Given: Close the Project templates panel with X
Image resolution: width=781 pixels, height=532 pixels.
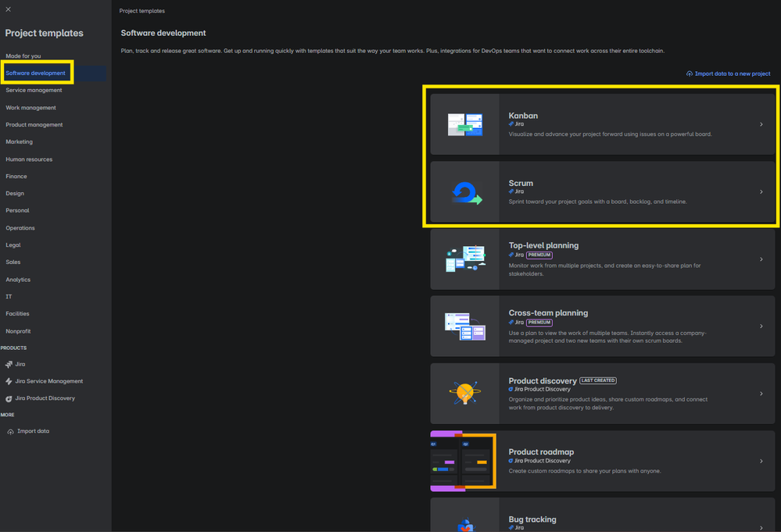Looking at the screenshot, I should [x=9, y=9].
